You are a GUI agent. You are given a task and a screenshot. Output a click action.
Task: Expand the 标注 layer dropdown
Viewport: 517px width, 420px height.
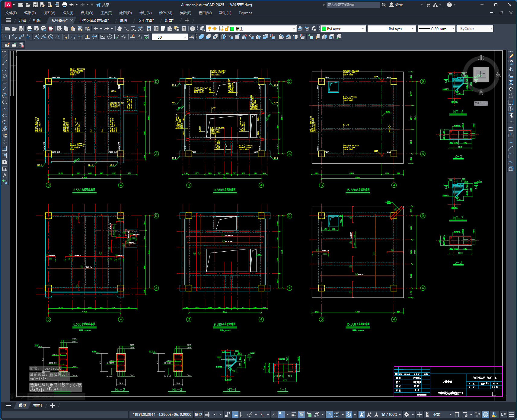click(294, 29)
